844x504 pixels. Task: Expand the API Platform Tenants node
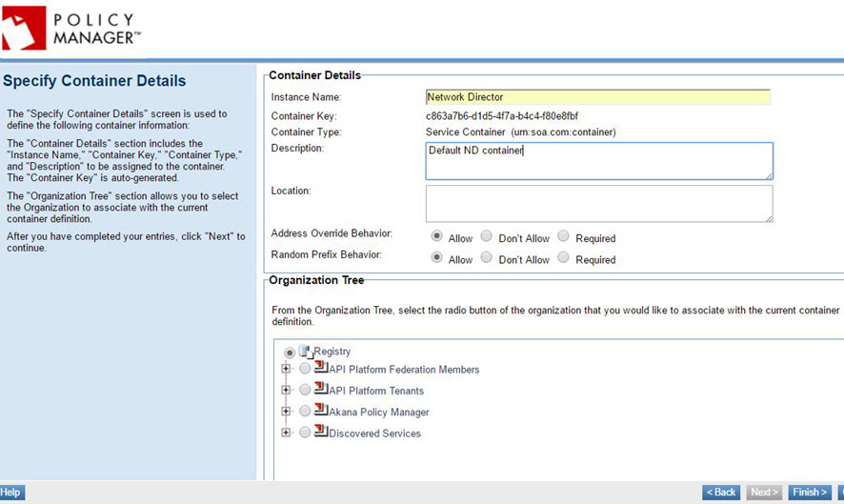click(x=286, y=390)
